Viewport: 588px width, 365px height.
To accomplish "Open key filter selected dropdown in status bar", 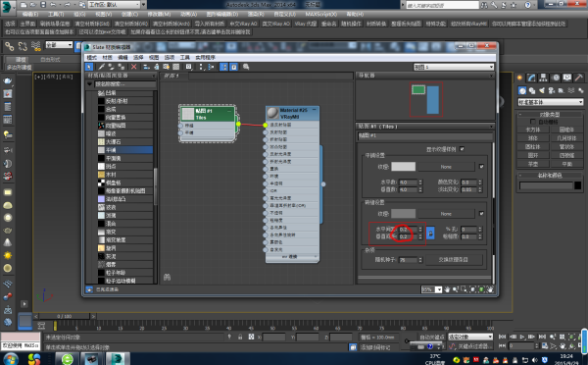I will pyautogui.click(x=470, y=337).
